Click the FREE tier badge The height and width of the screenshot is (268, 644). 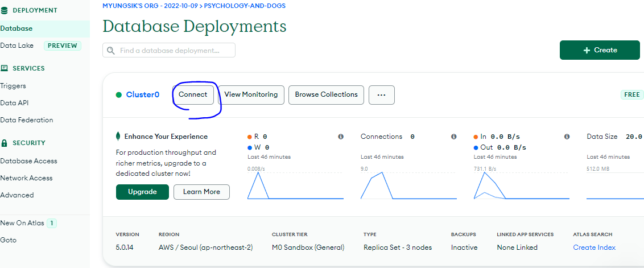631,94
